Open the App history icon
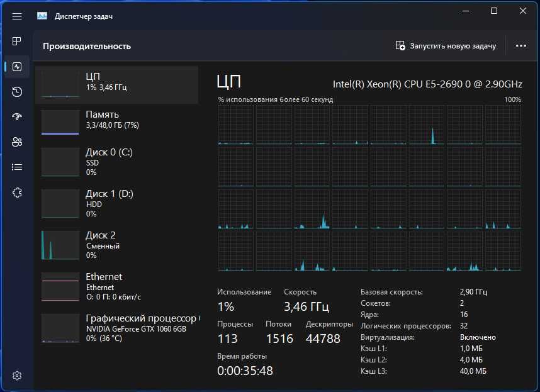540x392 pixels. tap(17, 92)
